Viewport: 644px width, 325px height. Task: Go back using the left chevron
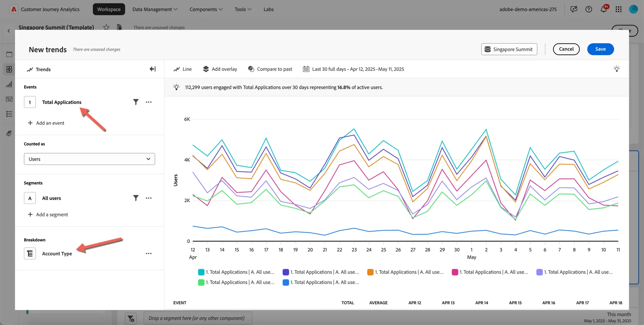pyautogui.click(x=9, y=31)
